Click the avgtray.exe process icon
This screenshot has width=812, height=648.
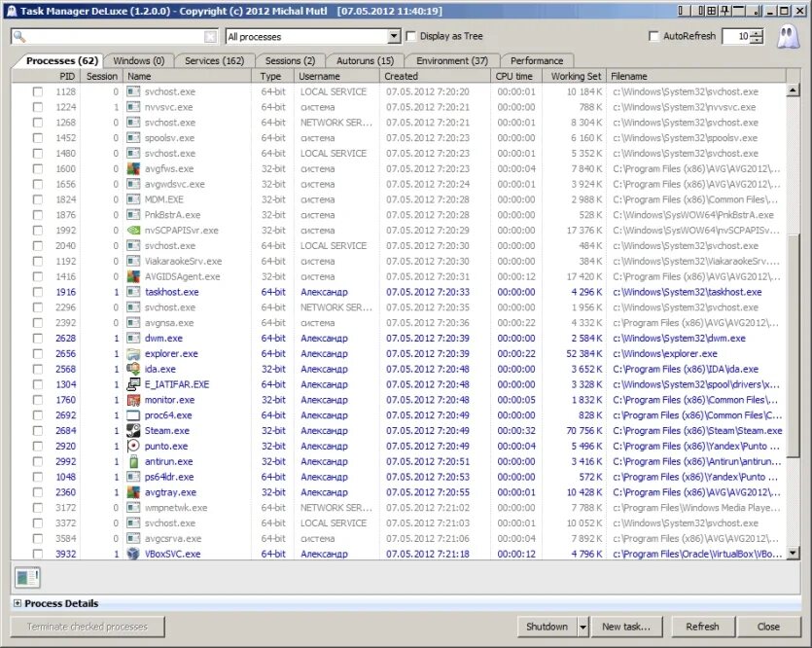(x=133, y=492)
